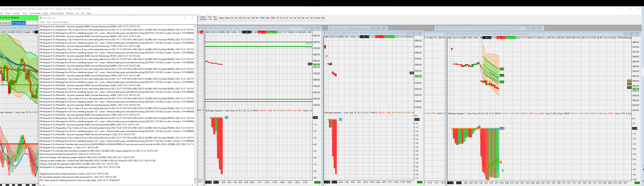
Task: Switch to ES Chartbook3 tab
Action: click(x=19, y=23)
